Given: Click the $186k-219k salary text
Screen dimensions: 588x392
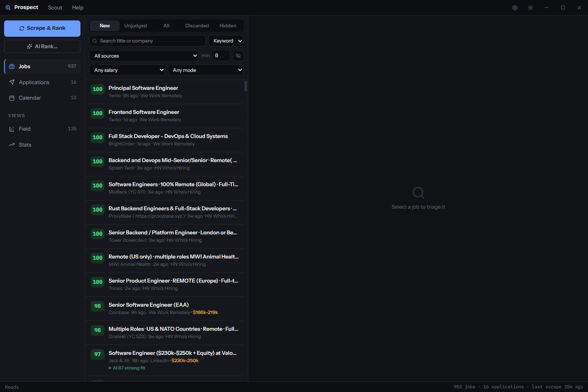Looking at the screenshot, I should pos(205,313).
